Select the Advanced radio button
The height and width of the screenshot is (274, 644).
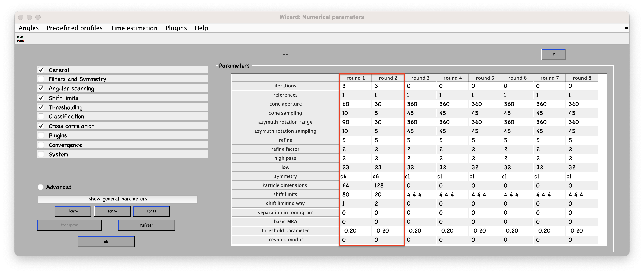(x=41, y=187)
